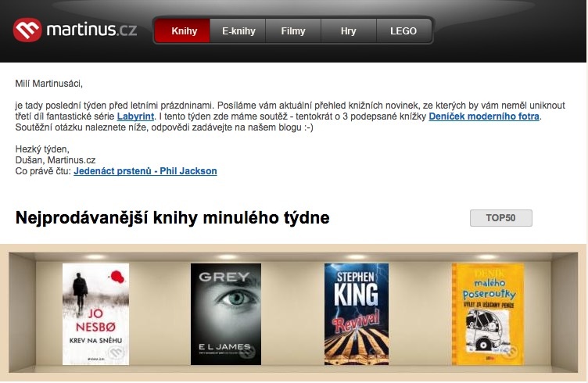Click Jedenáct prstenů - Phil Jackson link
Image resolution: width=588 pixels, height=383 pixels.
(145, 171)
